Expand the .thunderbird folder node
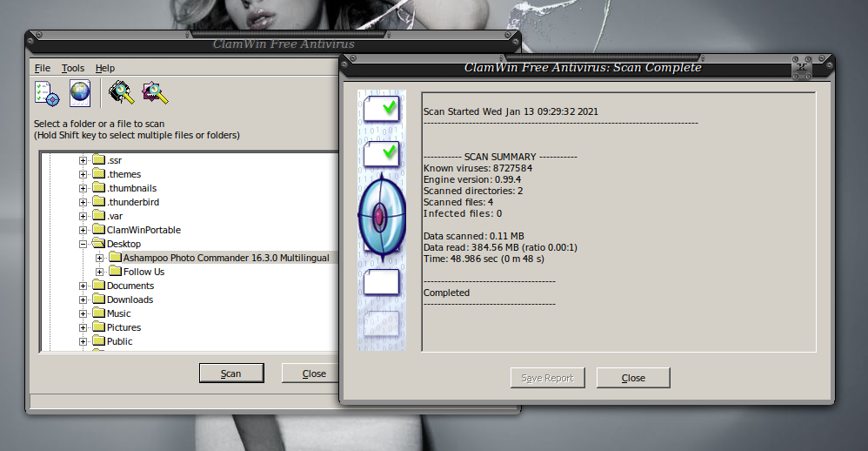Image resolution: width=868 pixels, height=451 pixels. point(83,202)
